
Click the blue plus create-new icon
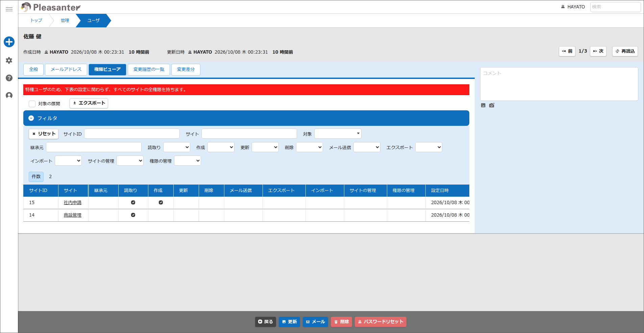point(9,42)
